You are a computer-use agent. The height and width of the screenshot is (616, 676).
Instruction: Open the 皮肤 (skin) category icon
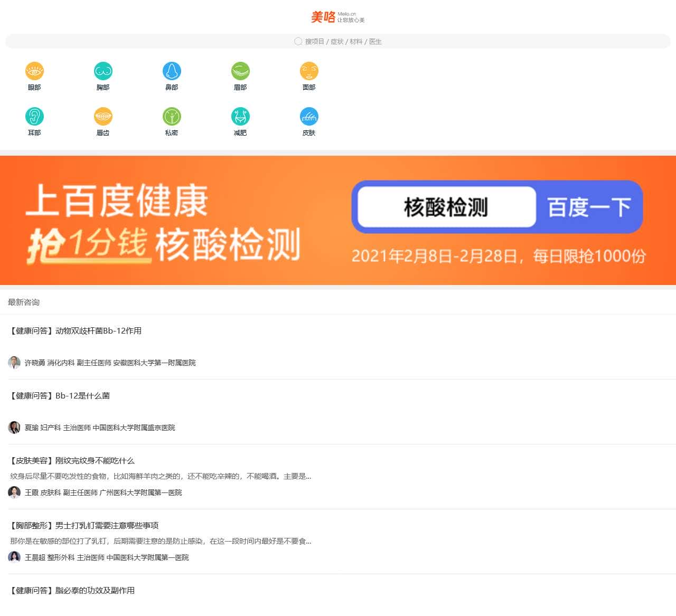click(309, 116)
